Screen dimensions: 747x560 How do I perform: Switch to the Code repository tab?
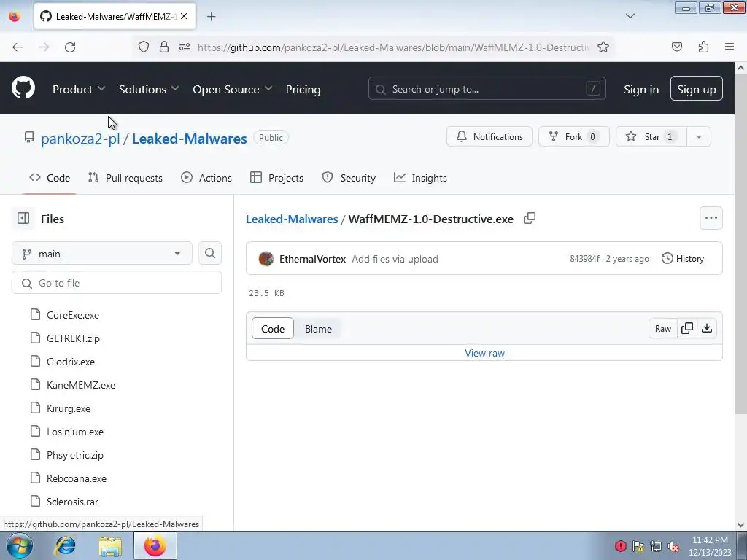coord(50,178)
